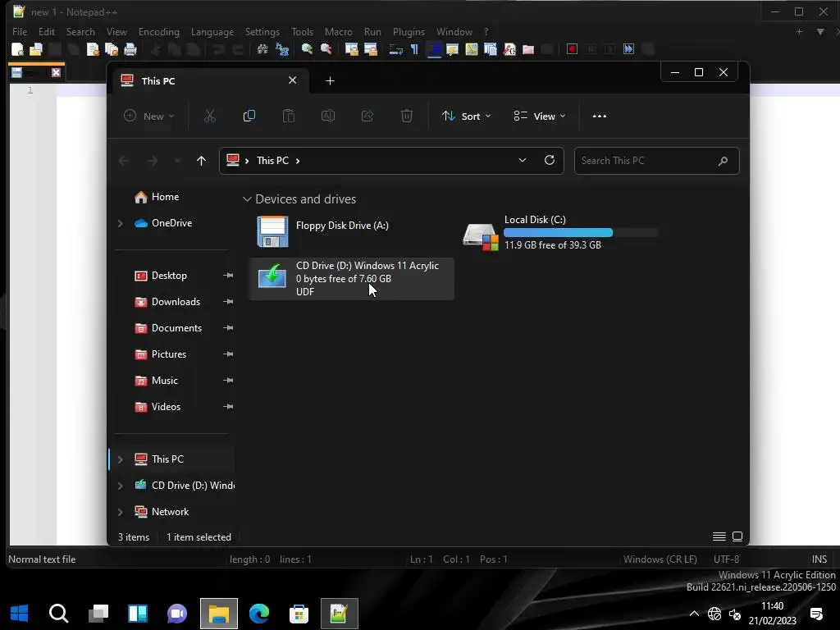The height and width of the screenshot is (630, 840).
Task: Open the Plugins menu in Notepad++
Action: pyautogui.click(x=409, y=32)
